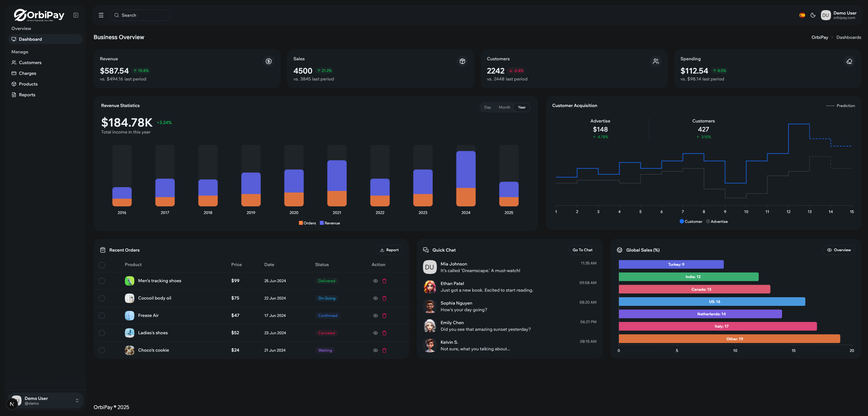The height and width of the screenshot is (416, 868).
Task: Open the search magnifier icon
Action: click(116, 15)
